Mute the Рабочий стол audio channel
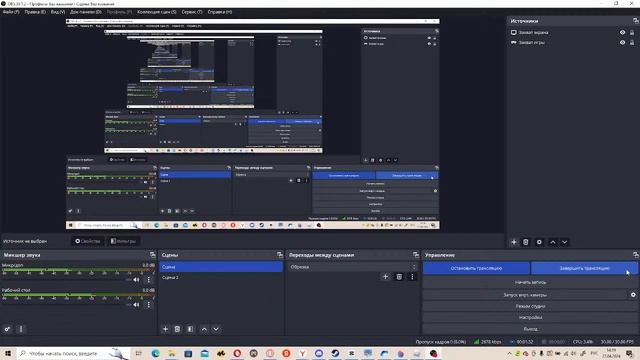The image size is (640, 360). (x=136, y=304)
